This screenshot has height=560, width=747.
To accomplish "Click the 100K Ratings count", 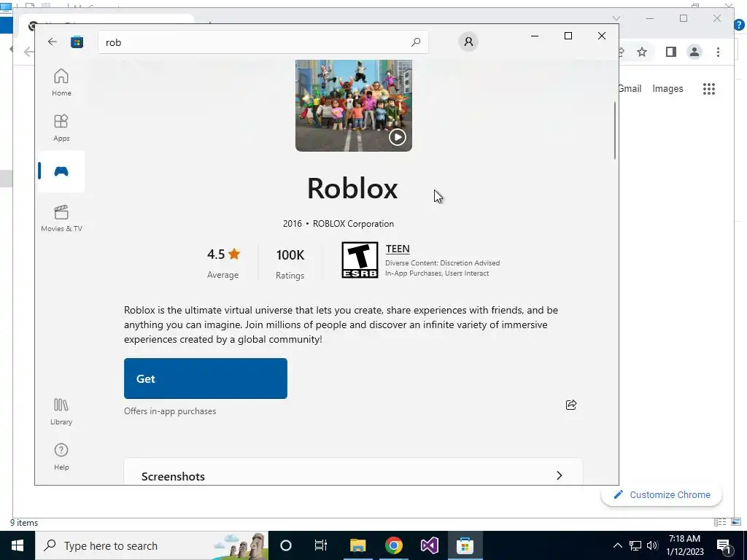I will pyautogui.click(x=290, y=262).
